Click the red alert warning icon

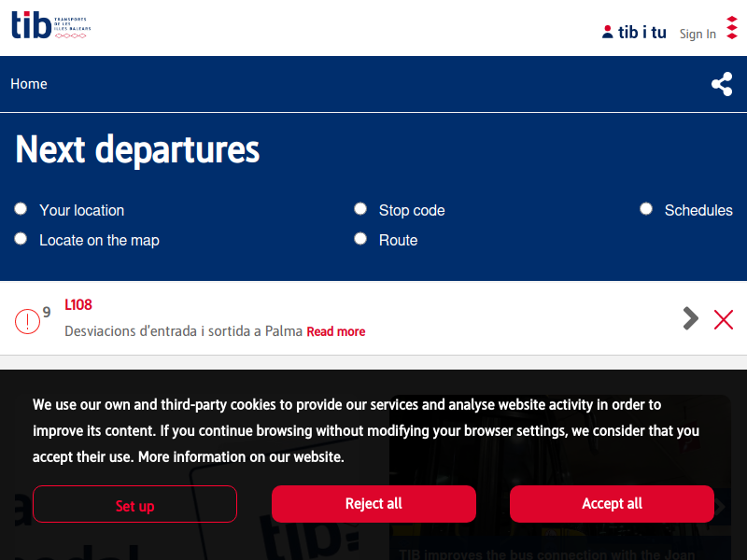point(27,321)
